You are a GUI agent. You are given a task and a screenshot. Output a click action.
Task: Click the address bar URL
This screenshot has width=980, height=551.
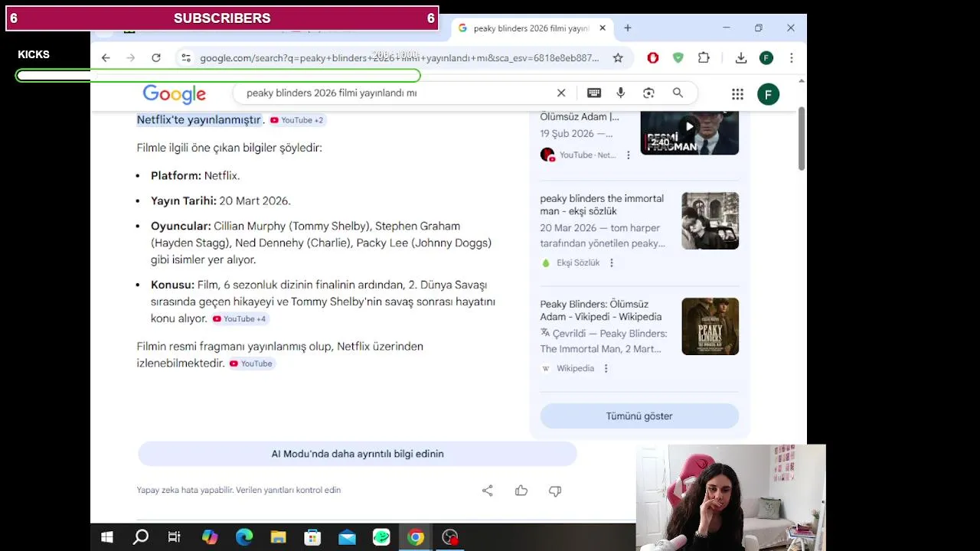click(x=400, y=58)
